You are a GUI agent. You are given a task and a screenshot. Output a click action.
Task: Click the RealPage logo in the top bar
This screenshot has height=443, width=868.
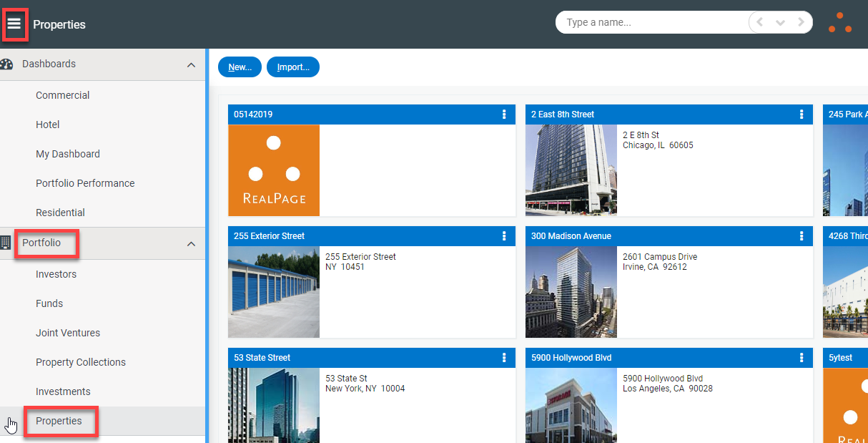[x=840, y=23]
